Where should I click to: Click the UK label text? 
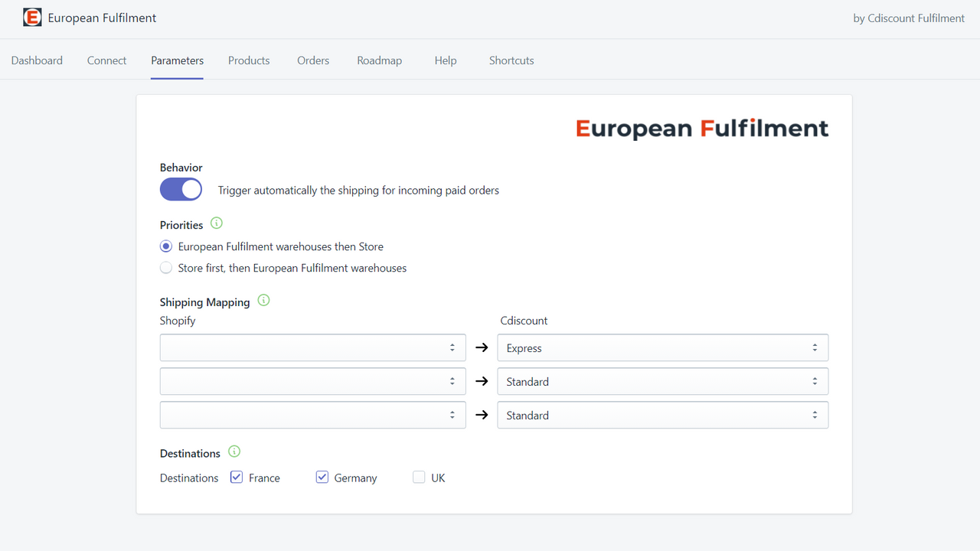click(438, 478)
